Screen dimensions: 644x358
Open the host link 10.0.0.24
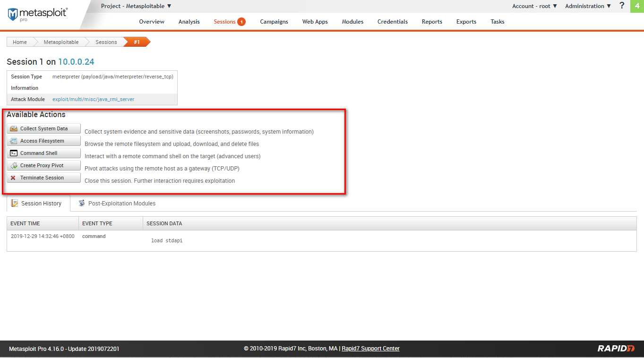tap(76, 62)
